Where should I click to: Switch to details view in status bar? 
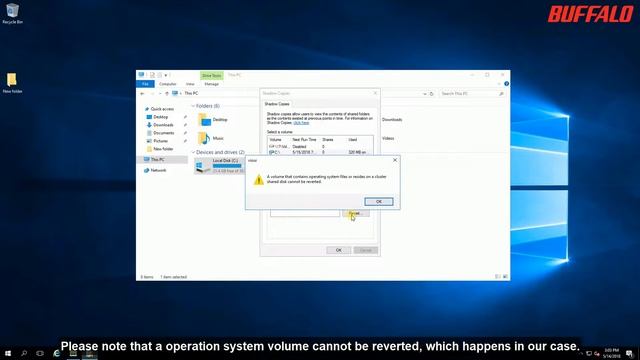[x=498, y=277]
